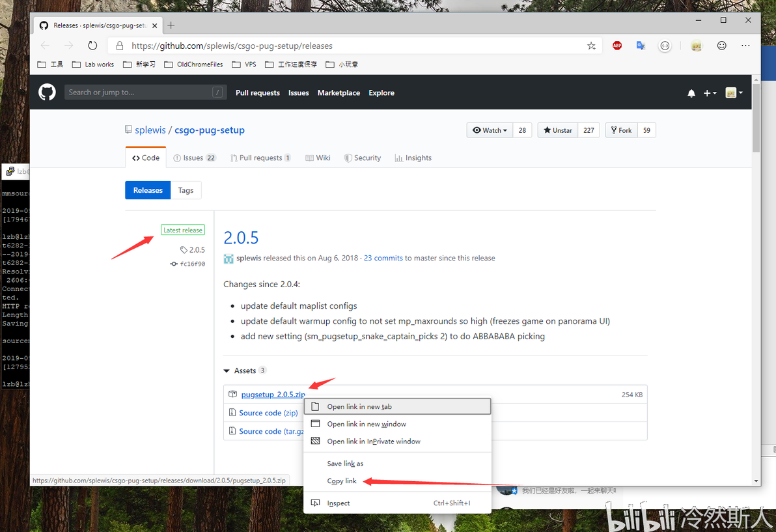The height and width of the screenshot is (532, 776).
Task: Open the Pull requests repository tab
Action: tap(260, 158)
